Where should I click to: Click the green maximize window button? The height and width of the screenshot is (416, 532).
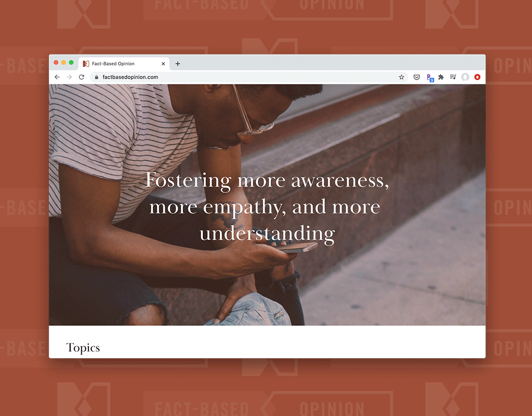pyautogui.click(x=71, y=62)
